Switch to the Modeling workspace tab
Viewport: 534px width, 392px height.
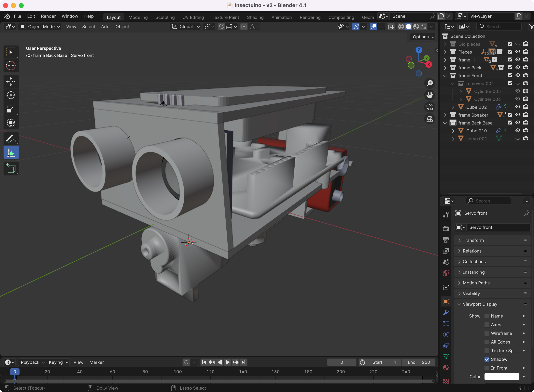point(138,17)
